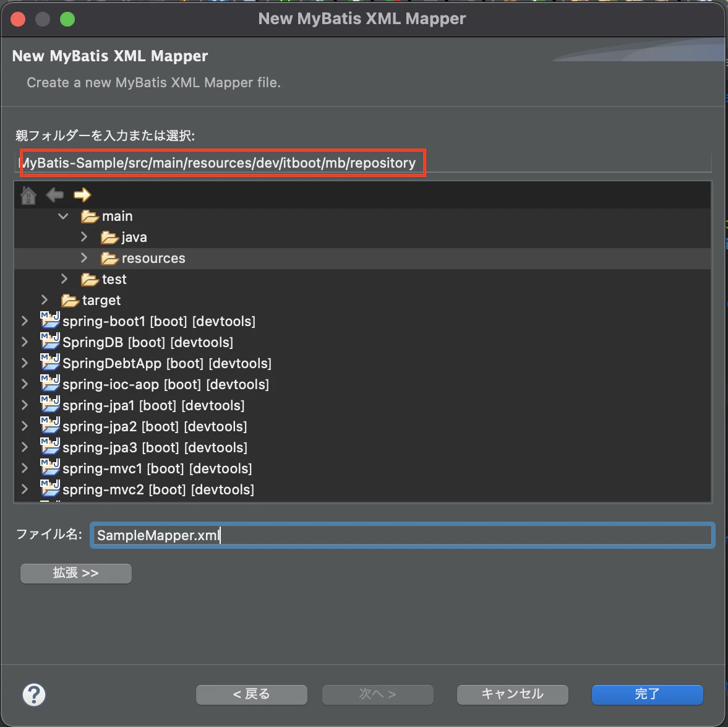Click the parent folder path field
Screen dimensions: 728x727
[363, 163]
